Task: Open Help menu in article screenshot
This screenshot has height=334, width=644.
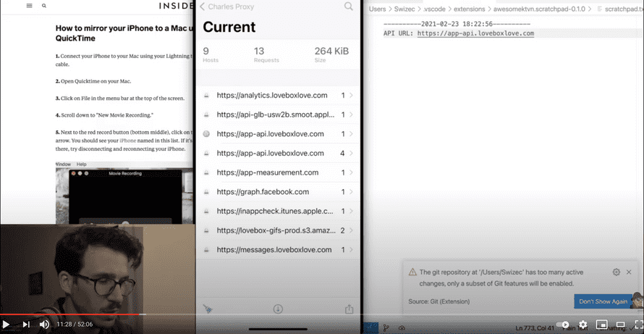Action: tap(81, 164)
